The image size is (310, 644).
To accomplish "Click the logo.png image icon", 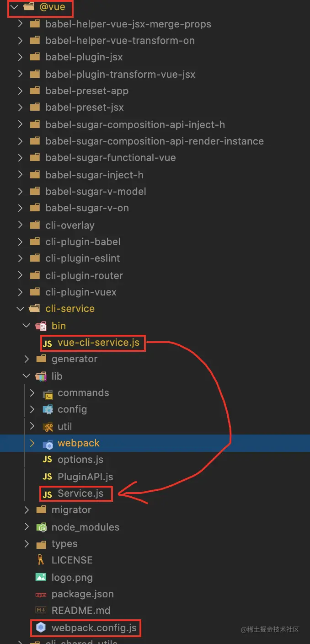I will (41, 577).
